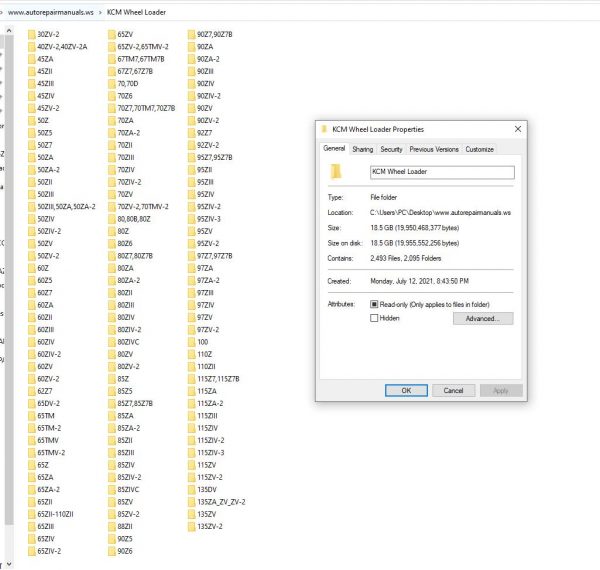Screen dimensions: 600x570
Task: Switch to the General tab
Action: (x=334, y=148)
